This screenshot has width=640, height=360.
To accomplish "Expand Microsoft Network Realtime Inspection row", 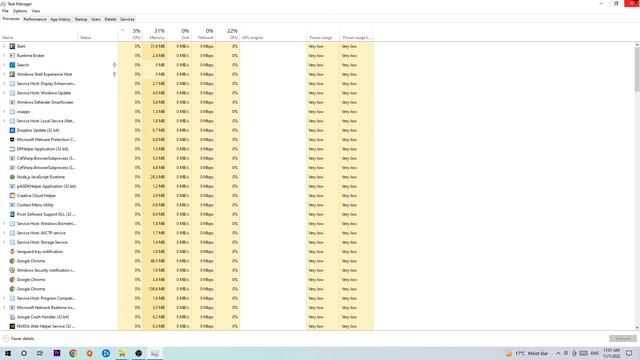I will point(4,307).
